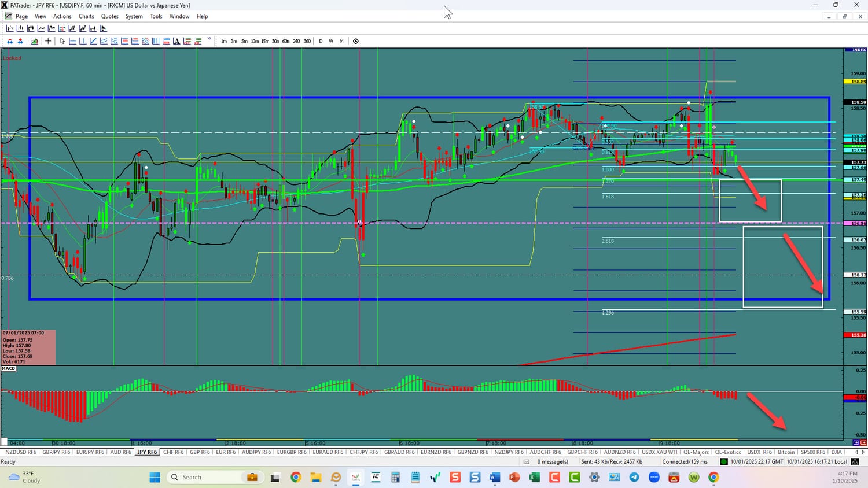868x488 pixels.
Task: Expand the drawing toolbar overflow chevron
Action: 209,39
